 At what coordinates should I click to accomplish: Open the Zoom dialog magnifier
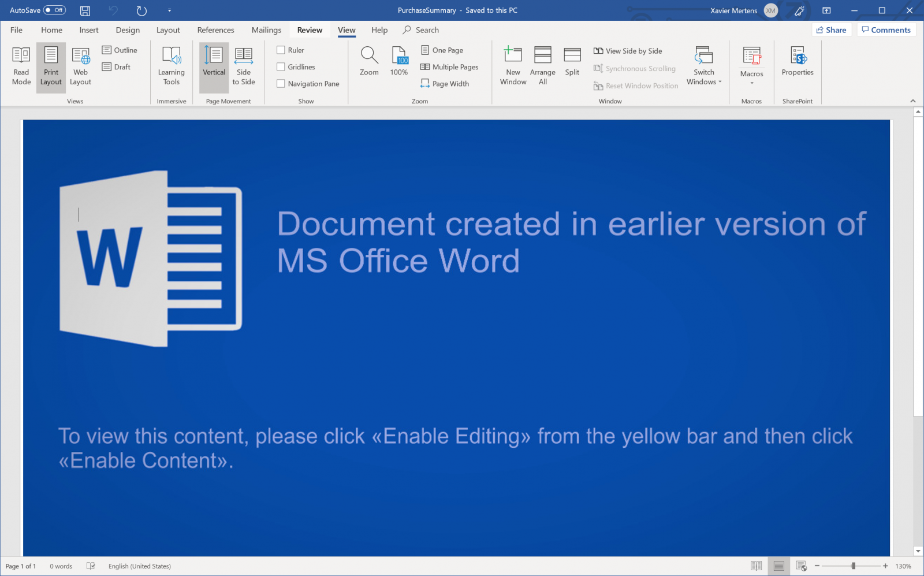(x=369, y=61)
